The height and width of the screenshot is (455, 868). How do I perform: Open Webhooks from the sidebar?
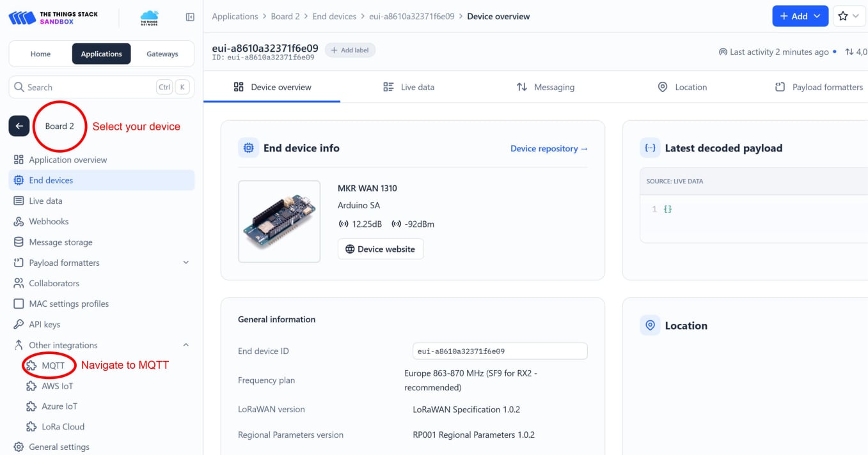[x=48, y=221]
